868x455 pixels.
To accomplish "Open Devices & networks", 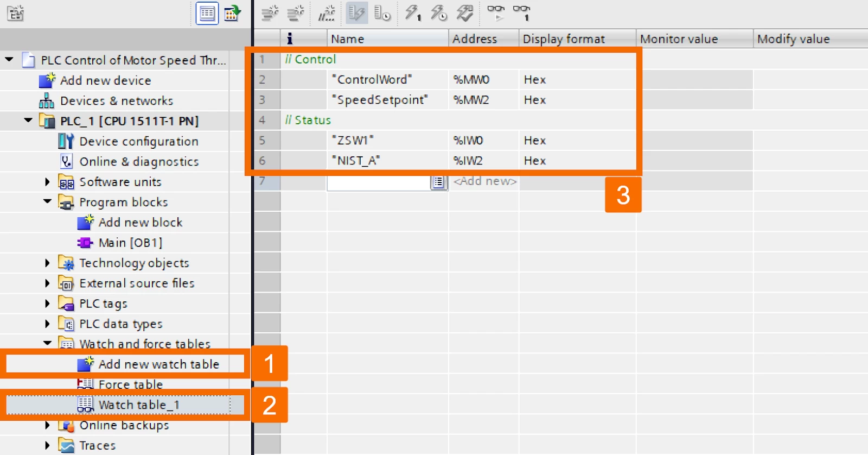I will pos(117,100).
